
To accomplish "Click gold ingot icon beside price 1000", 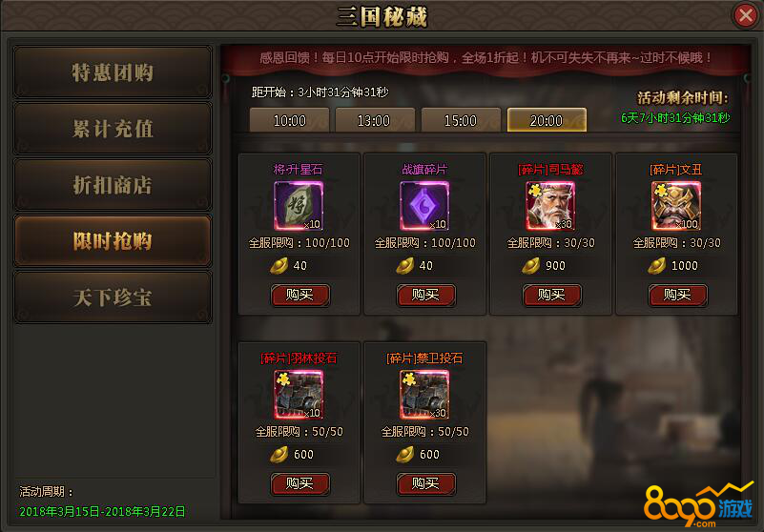I will [657, 266].
